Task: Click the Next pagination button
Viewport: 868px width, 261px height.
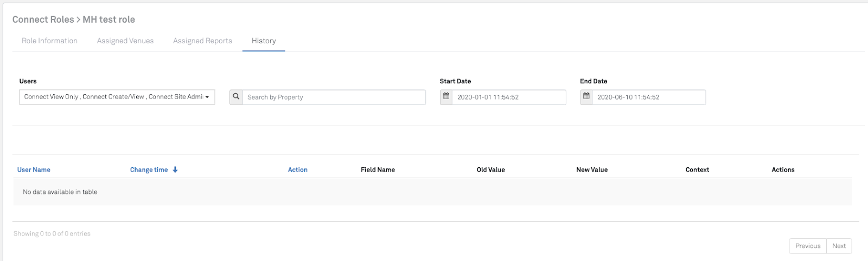Action: coord(839,246)
